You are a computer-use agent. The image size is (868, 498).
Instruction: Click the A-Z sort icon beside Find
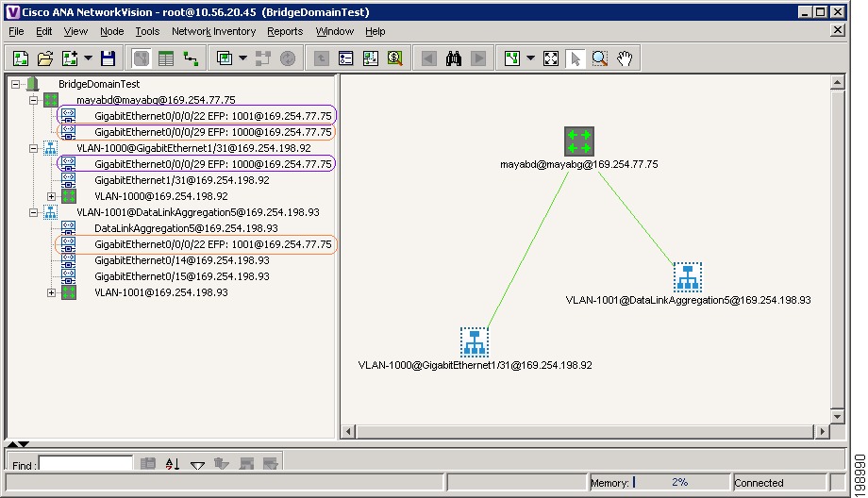(x=173, y=464)
